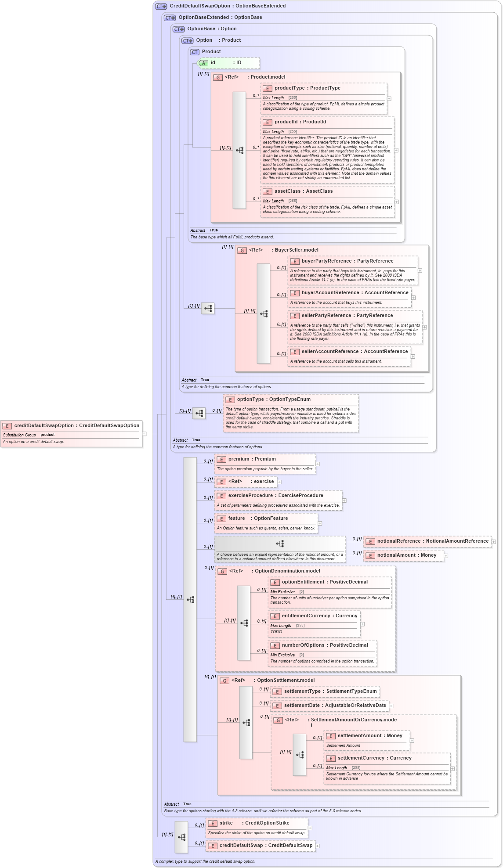Click the CT icon of OptionBaseExtended
503x868 pixels.
click(x=170, y=18)
